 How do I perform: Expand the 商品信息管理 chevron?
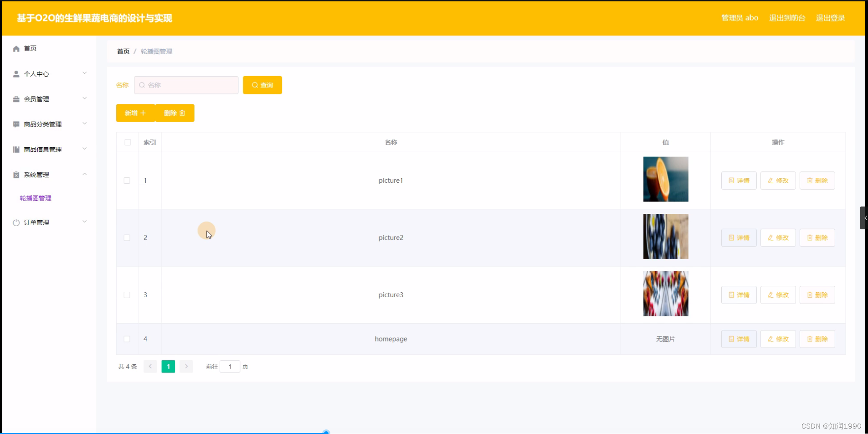click(x=85, y=148)
